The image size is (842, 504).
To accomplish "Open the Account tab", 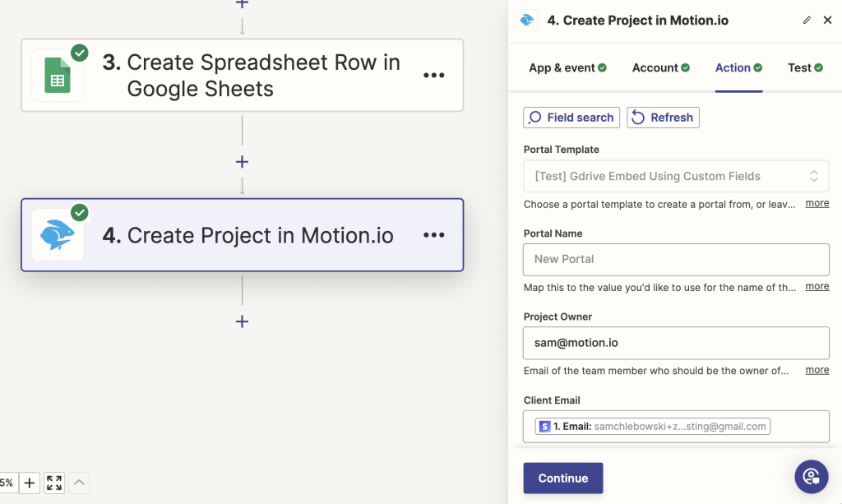I will point(660,67).
